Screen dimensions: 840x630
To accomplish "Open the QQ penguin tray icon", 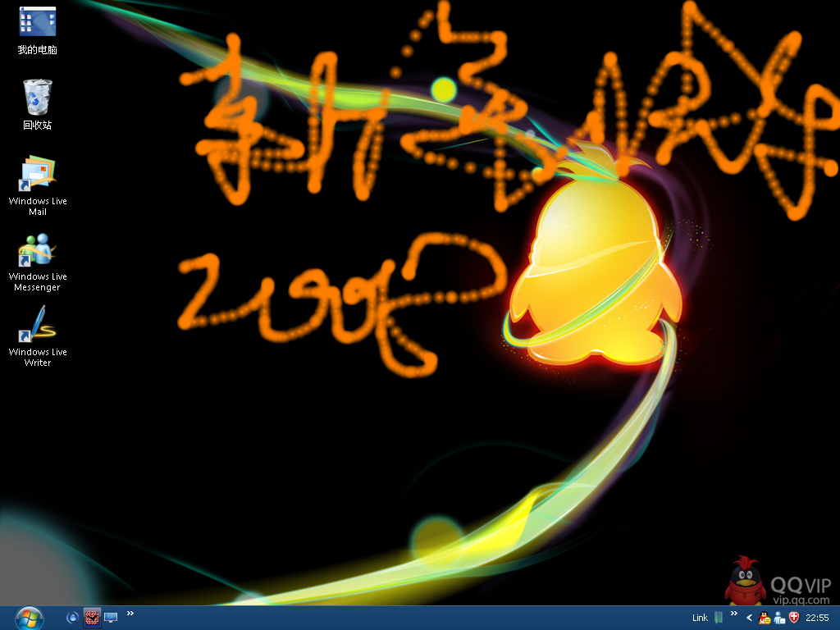I will tap(765, 618).
